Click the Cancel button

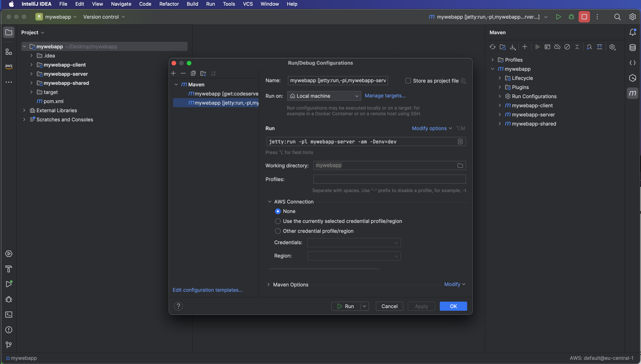[390, 306]
